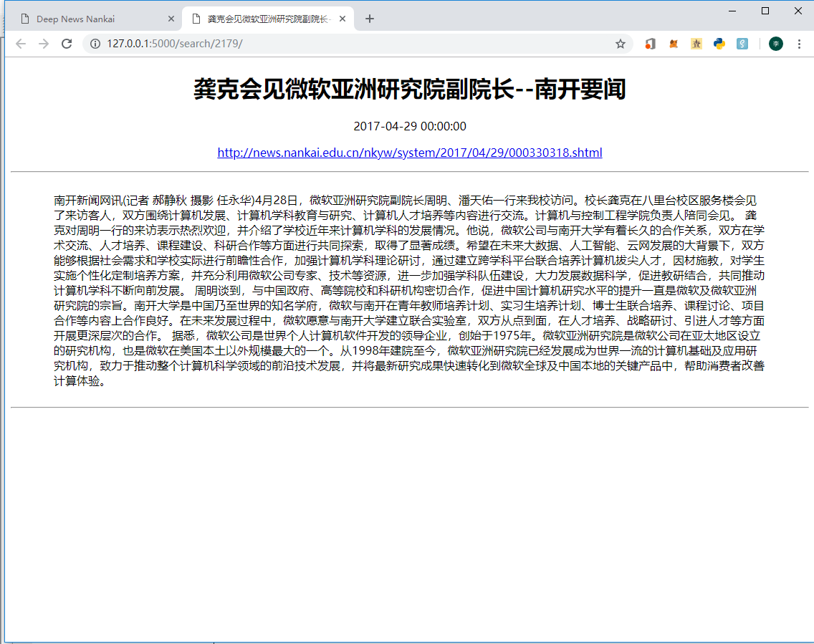Open the blue S extension icon

742,44
